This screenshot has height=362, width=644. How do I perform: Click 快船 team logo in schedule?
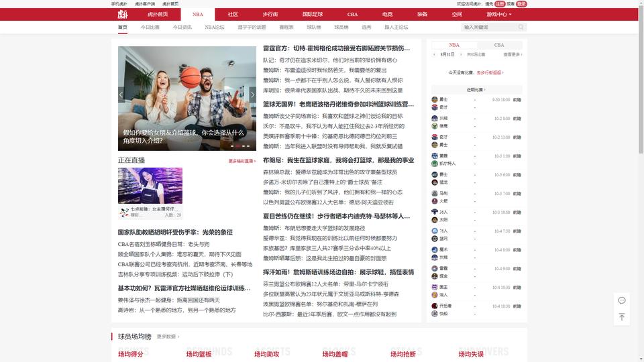(x=435, y=314)
